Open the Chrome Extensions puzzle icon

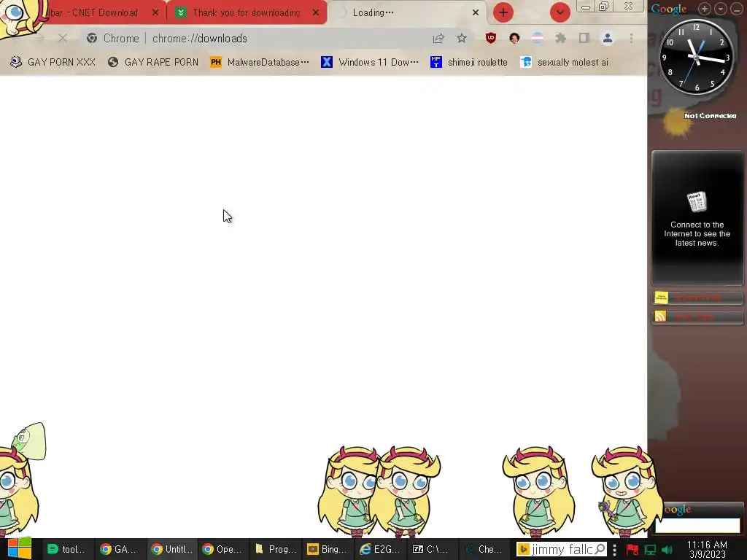pyautogui.click(x=561, y=38)
